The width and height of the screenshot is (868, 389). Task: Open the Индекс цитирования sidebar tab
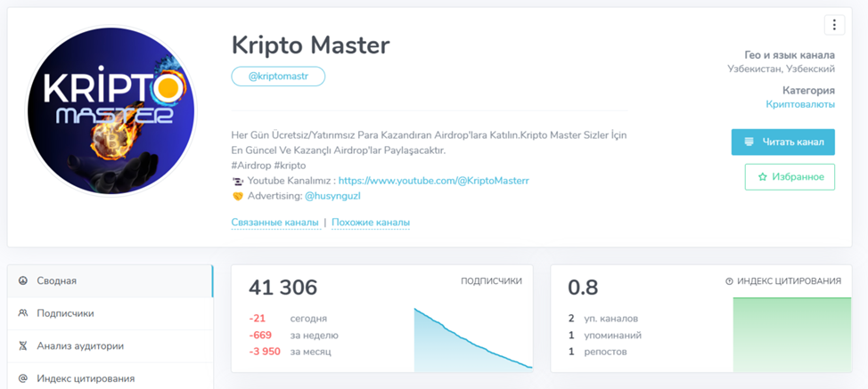coord(111,378)
